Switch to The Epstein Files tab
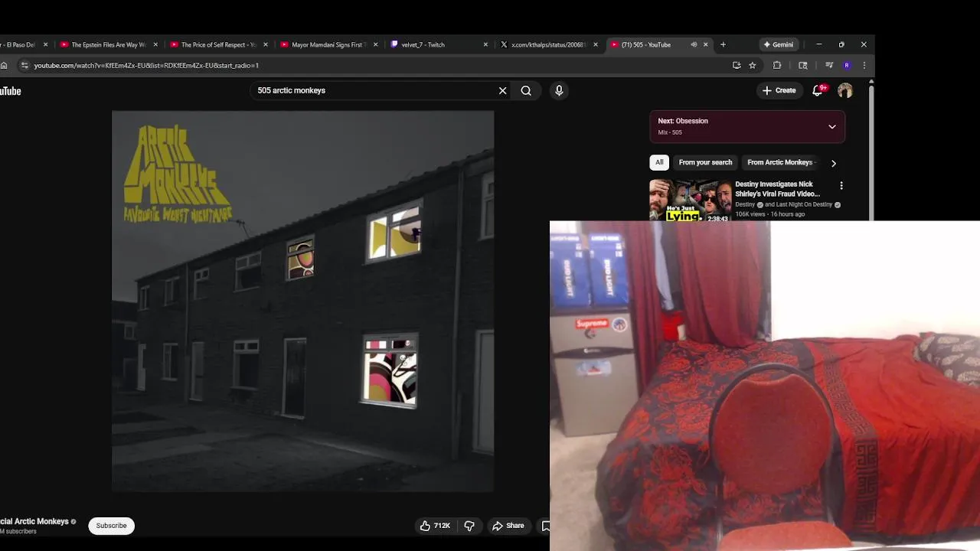Image resolution: width=980 pixels, height=551 pixels. [x=107, y=44]
